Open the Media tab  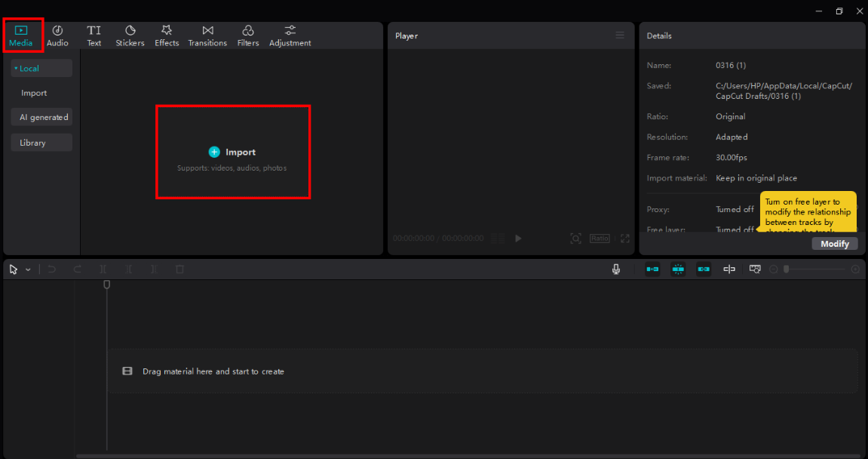pyautogui.click(x=21, y=35)
